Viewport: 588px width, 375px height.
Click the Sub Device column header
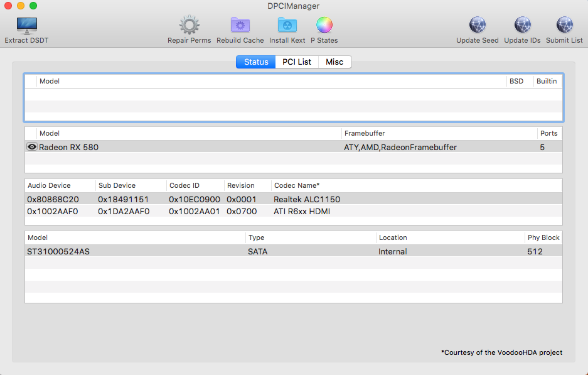(131, 185)
